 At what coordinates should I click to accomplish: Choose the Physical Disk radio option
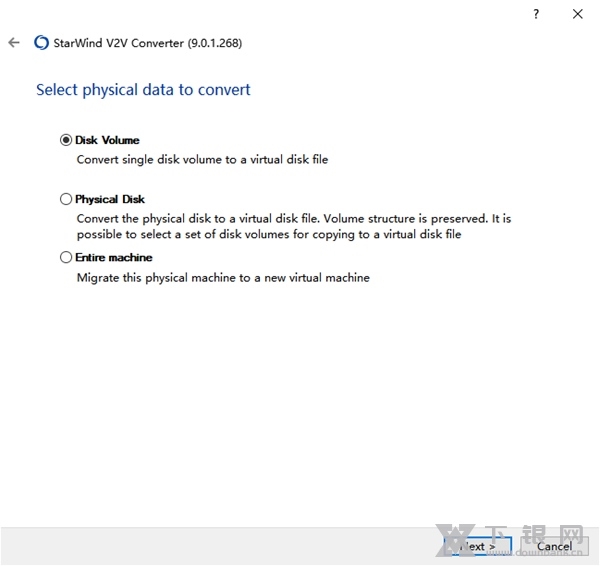(66, 199)
